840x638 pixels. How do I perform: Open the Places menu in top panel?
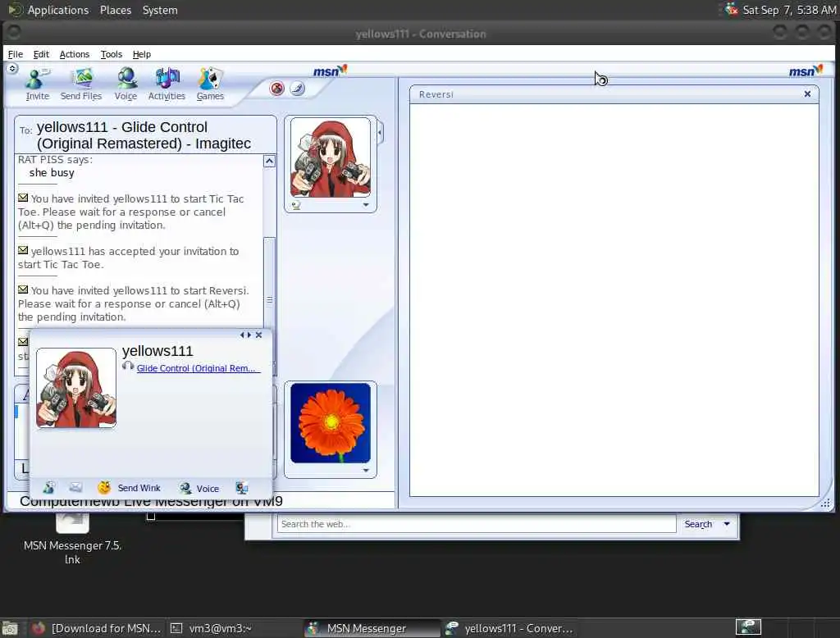click(x=115, y=10)
